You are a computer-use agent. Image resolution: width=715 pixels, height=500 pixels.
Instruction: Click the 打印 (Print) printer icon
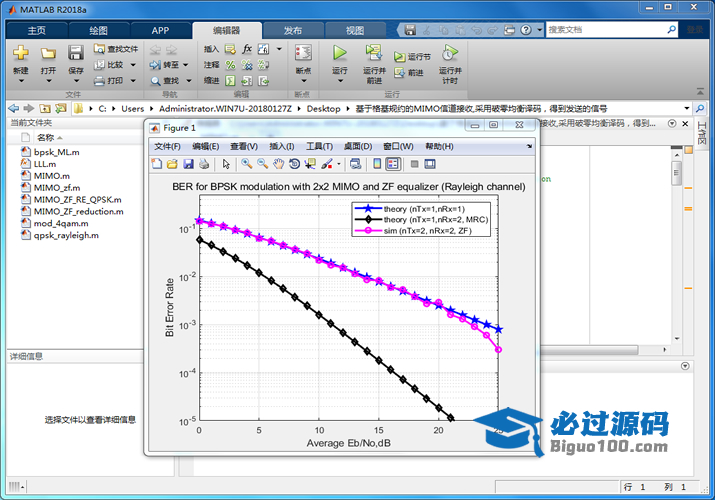(x=99, y=81)
